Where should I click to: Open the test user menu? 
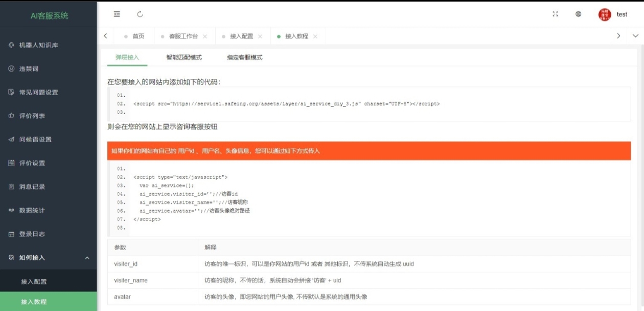[622, 14]
